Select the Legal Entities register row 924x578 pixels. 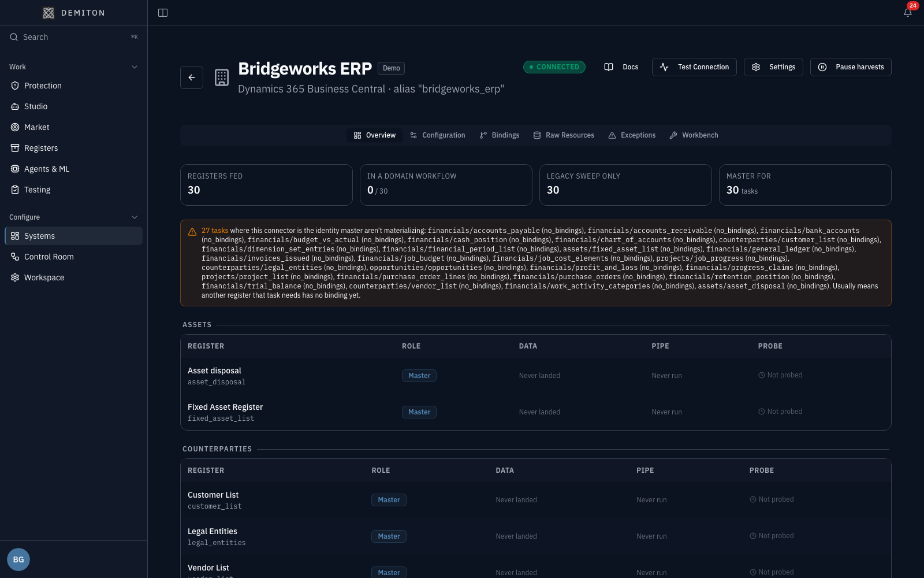tap(535, 536)
